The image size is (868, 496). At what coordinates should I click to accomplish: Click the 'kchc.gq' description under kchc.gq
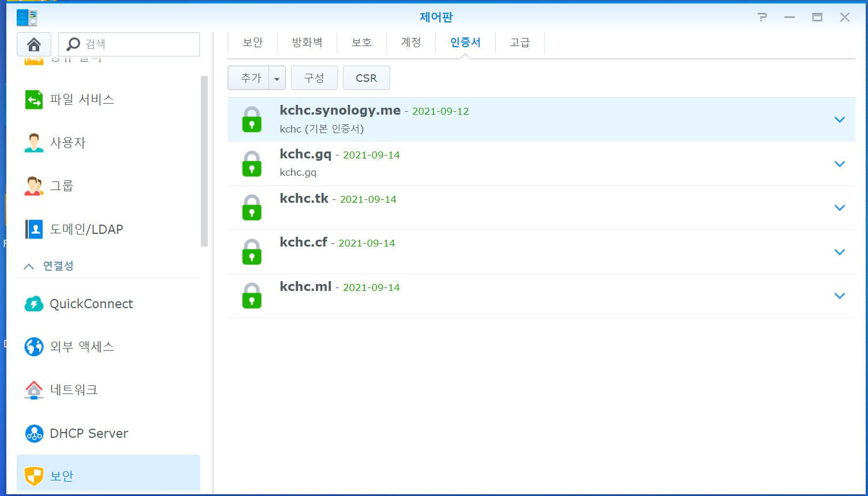pyautogui.click(x=298, y=173)
